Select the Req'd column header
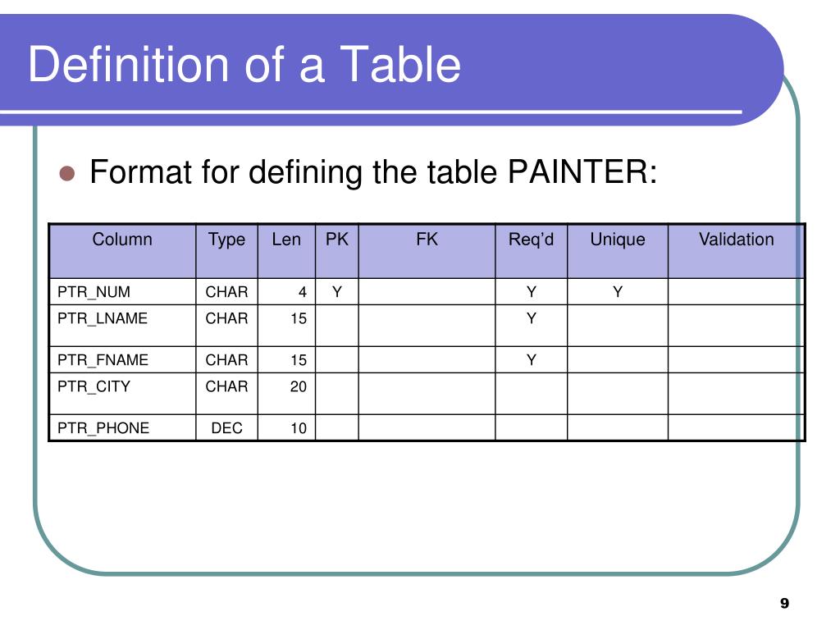Image resolution: width=840 pixels, height=630 pixels. coord(532,251)
